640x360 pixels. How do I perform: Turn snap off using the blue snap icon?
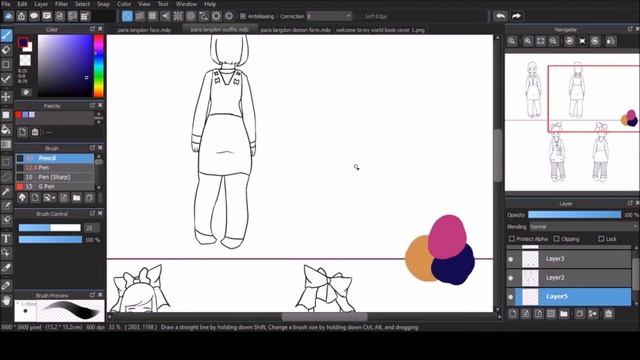[127, 16]
